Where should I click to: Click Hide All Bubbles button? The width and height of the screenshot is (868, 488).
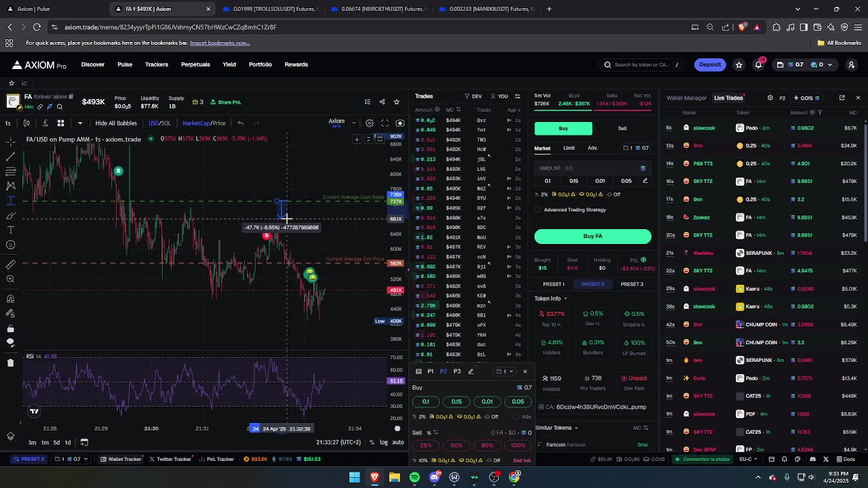point(116,123)
